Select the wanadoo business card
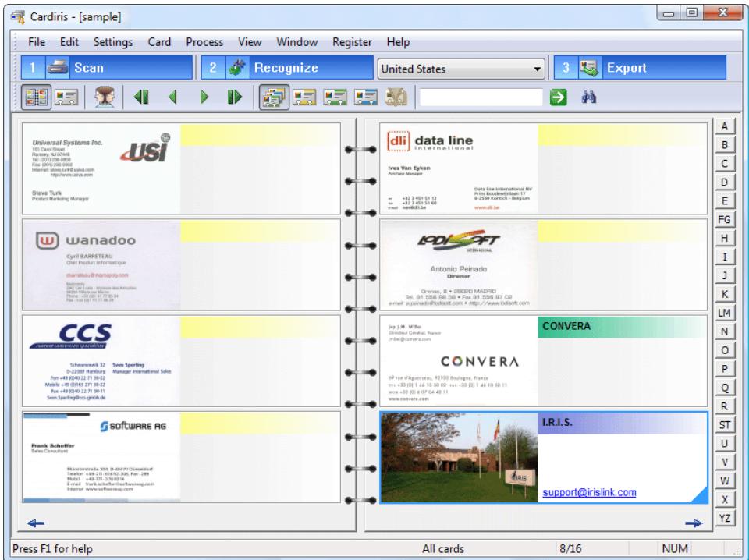This screenshot has height=560, width=749. (181, 264)
